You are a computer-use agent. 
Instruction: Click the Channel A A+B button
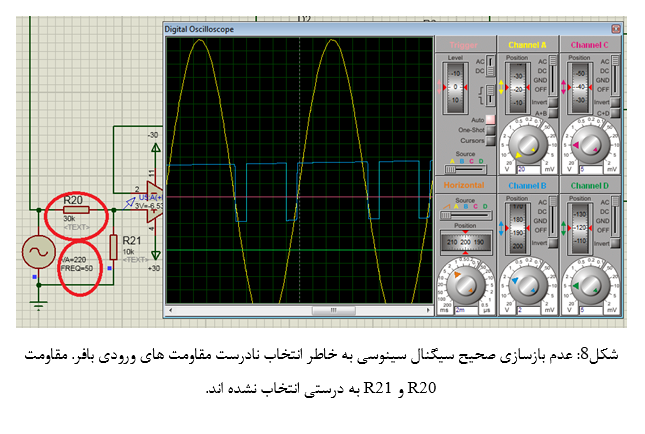(552, 112)
